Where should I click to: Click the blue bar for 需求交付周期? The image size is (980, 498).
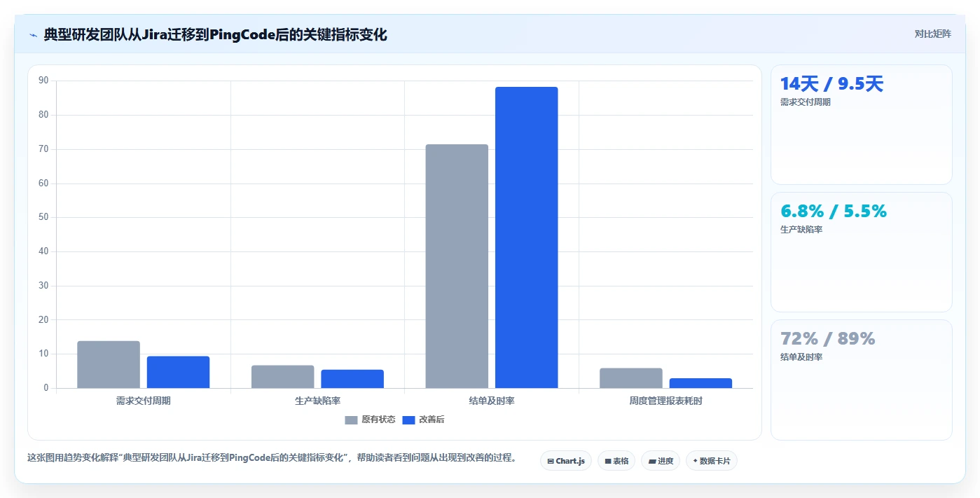(178, 372)
